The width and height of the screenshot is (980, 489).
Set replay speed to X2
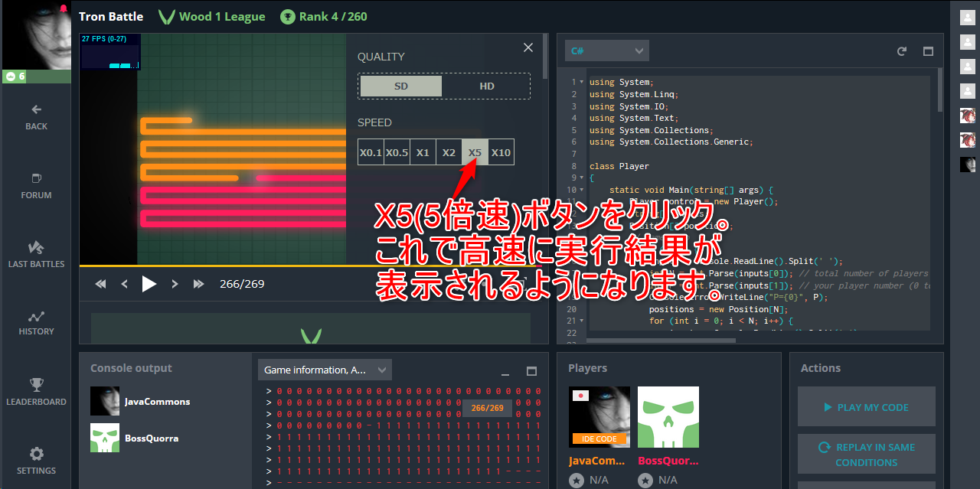pos(449,152)
